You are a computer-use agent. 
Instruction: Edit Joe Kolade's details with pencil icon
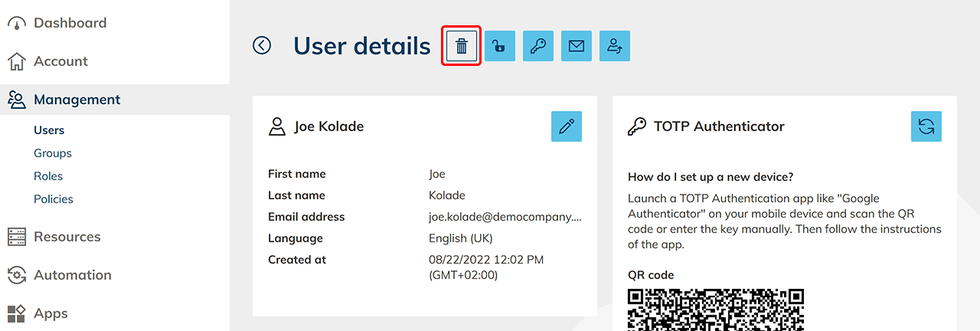567,126
